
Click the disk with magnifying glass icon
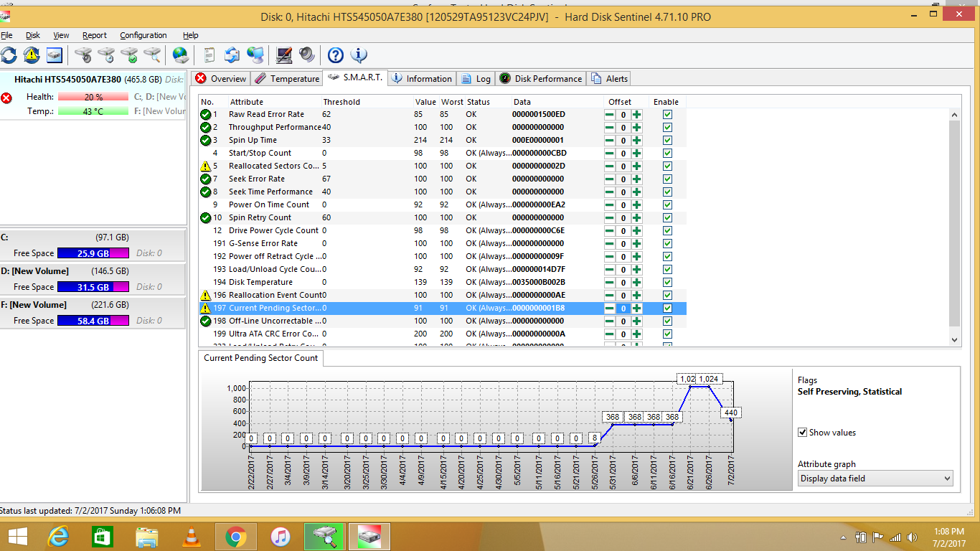(x=152, y=55)
